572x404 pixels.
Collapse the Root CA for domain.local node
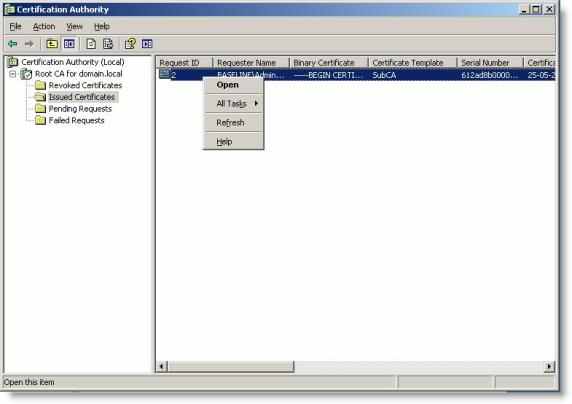[x=13, y=74]
